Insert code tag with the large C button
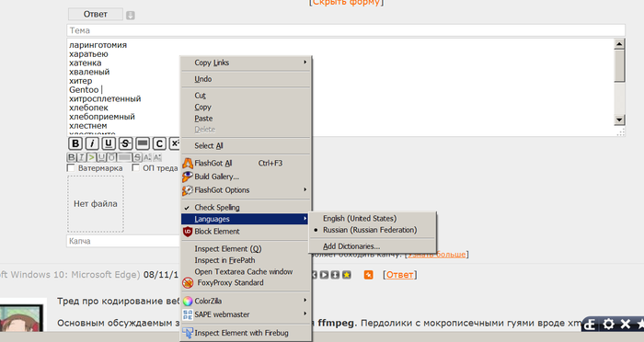The image size is (644, 342). pyautogui.click(x=159, y=143)
